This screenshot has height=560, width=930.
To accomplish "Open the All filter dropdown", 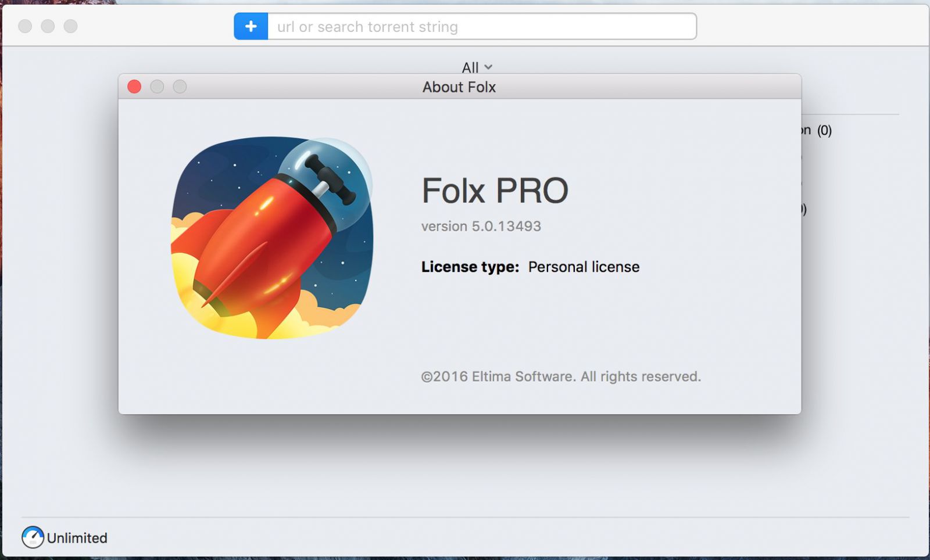I will point(477,67).
